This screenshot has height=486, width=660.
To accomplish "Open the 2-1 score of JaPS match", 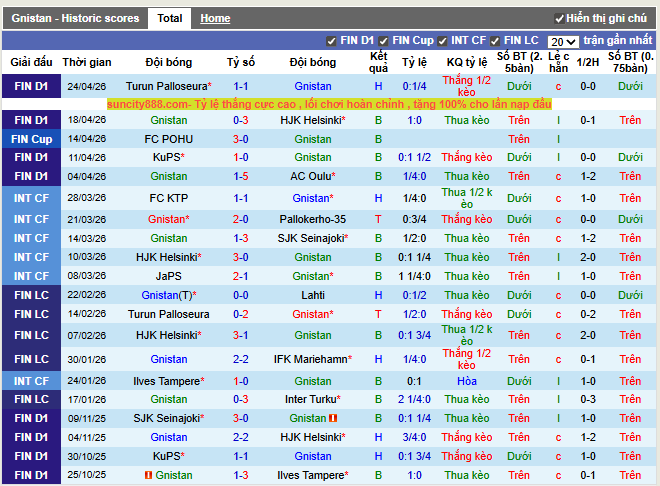I will point(241,276).
